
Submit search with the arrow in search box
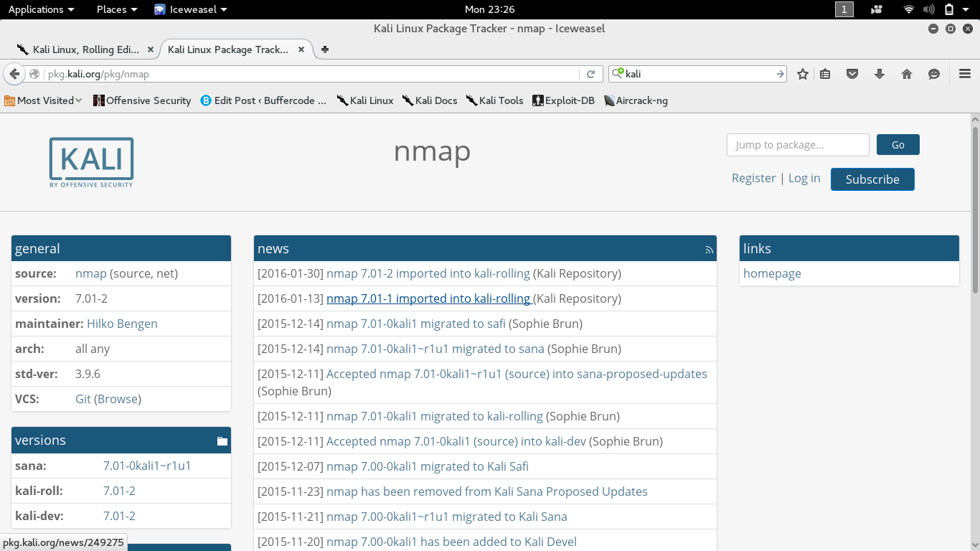(x=781, y=74)
